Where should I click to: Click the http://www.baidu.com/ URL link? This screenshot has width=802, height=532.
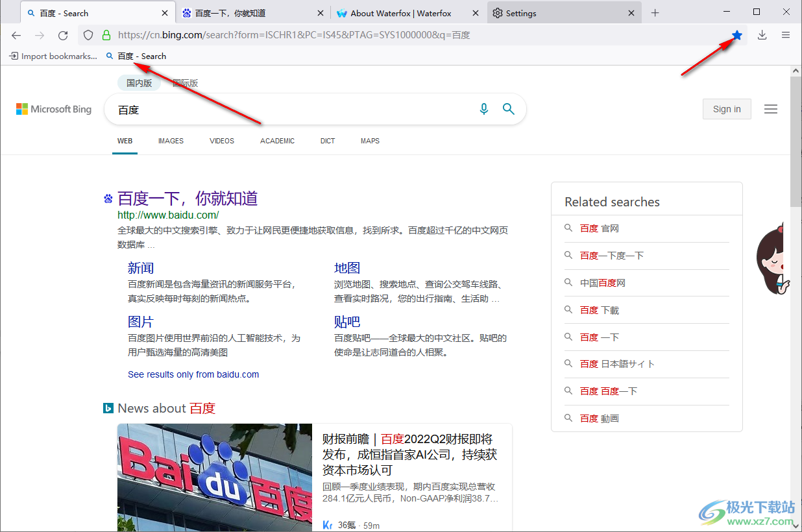pos(168,215)
